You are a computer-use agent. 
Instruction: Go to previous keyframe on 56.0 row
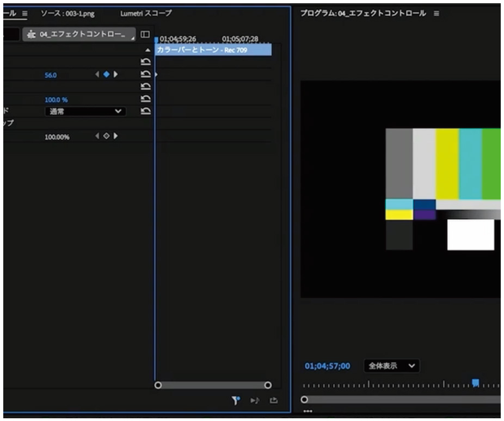97,75
